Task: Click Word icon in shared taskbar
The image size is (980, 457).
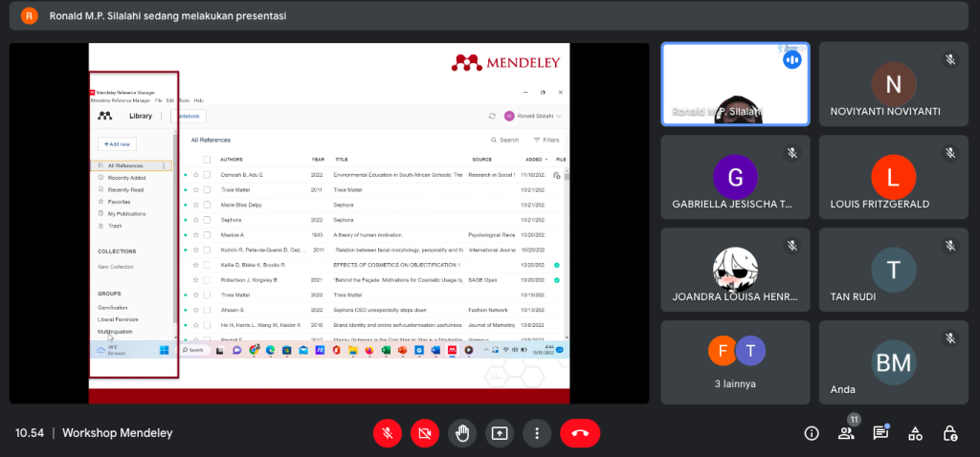Action: (x=435, y=350)
